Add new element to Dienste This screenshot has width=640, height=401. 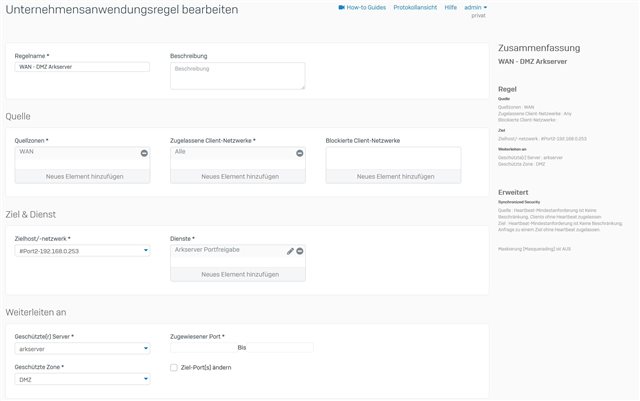click(x=238, y=274)
